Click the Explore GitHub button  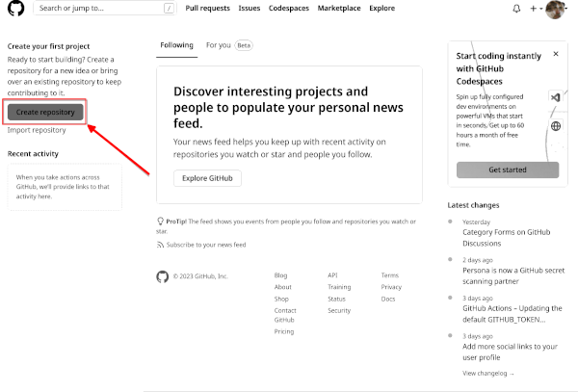[x=208, y=178]
